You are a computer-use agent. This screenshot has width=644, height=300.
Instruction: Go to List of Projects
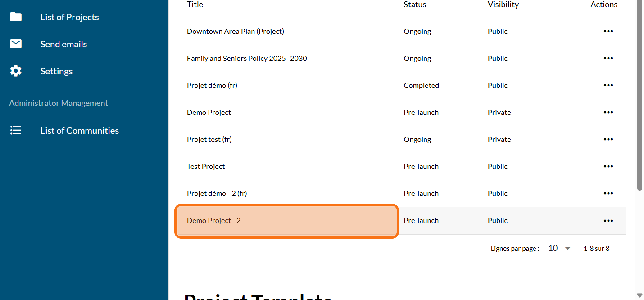[69, 17]
